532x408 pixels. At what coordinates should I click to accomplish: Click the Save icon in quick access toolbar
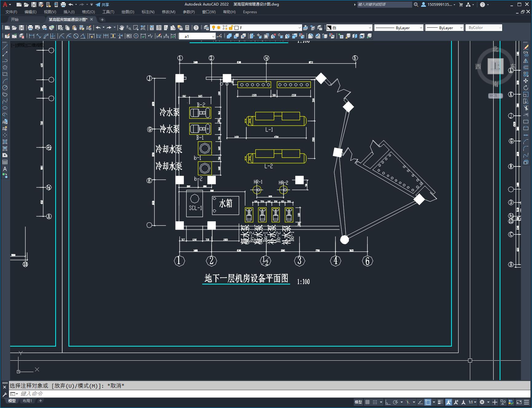coord(34,5)
